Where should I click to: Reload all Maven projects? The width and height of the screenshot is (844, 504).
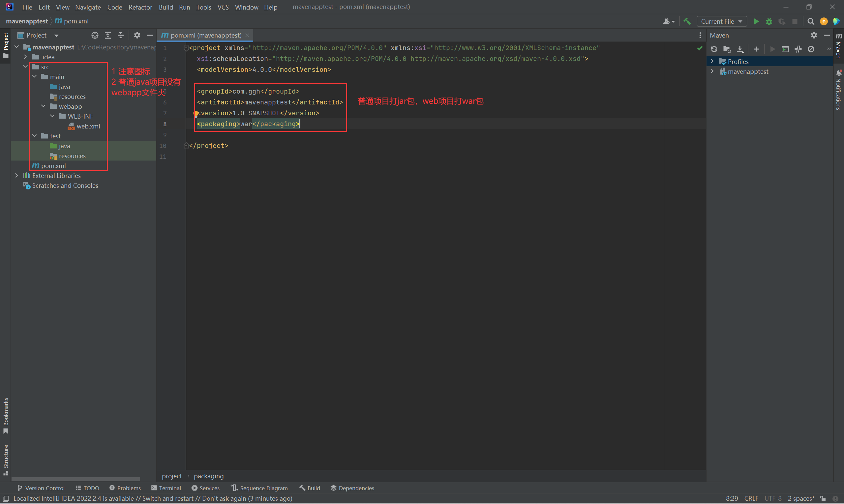[714, 49]
